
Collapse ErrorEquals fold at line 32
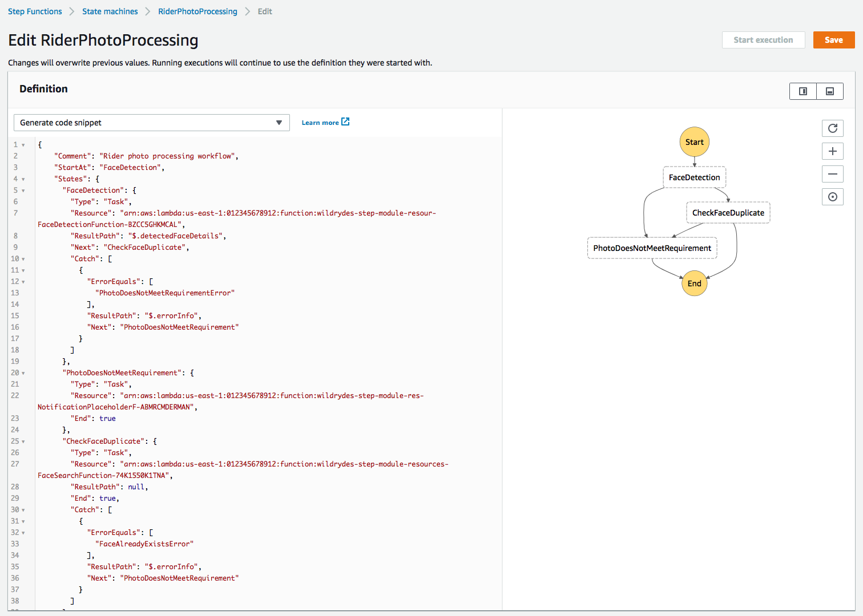[23, 533]
